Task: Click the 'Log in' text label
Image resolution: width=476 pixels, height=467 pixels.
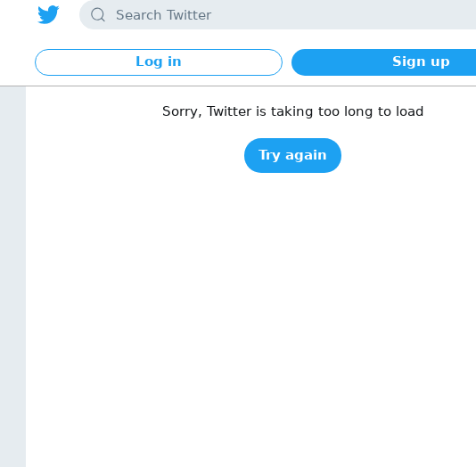Action: pos(159,61)
